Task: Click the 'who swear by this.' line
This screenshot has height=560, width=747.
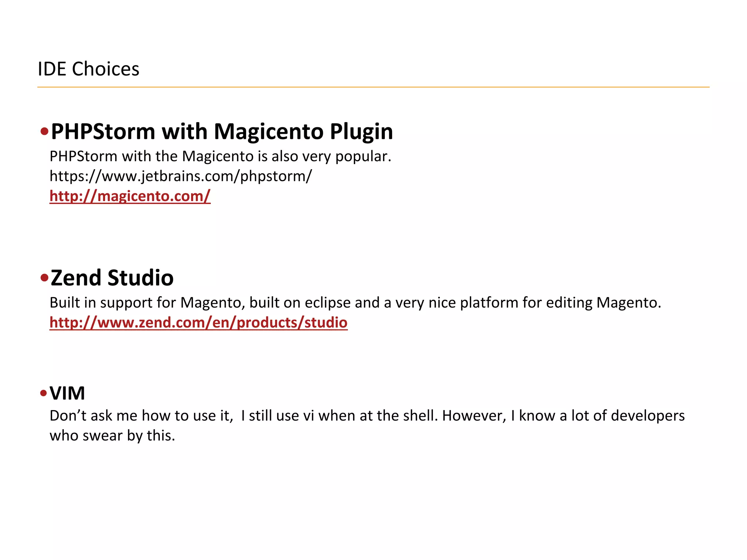Action: 112,436
